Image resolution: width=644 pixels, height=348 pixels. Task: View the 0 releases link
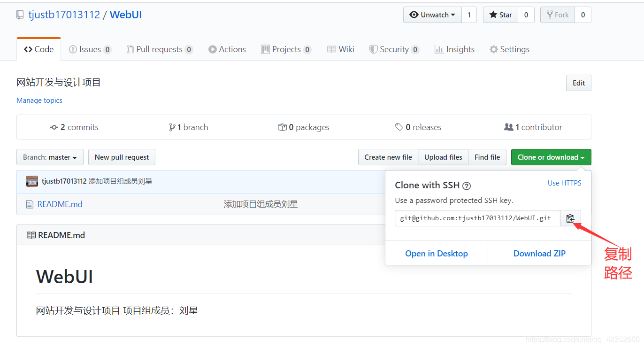[418, 127]
